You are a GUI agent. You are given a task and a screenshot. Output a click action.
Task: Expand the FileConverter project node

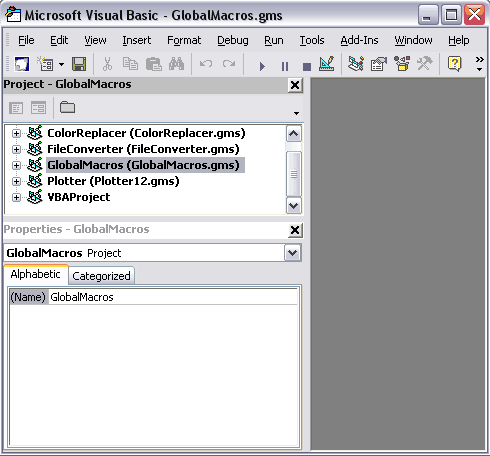[x=16, y=149]
